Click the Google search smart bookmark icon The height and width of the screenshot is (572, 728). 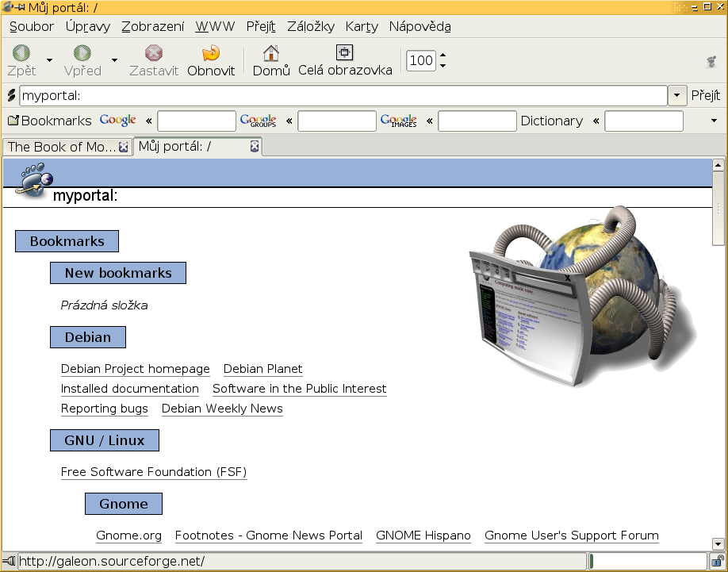point(117,121)
